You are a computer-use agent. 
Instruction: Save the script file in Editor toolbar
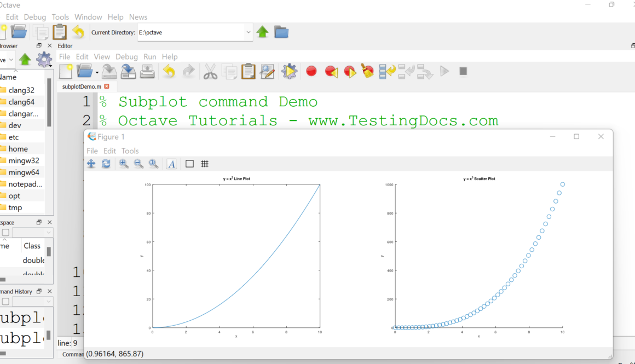(109, 71)
